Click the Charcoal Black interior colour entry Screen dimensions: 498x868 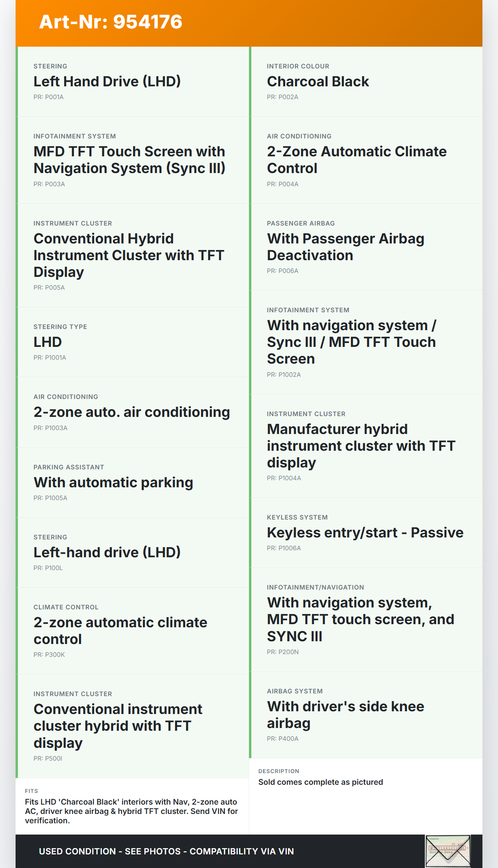tap(318, 82)
